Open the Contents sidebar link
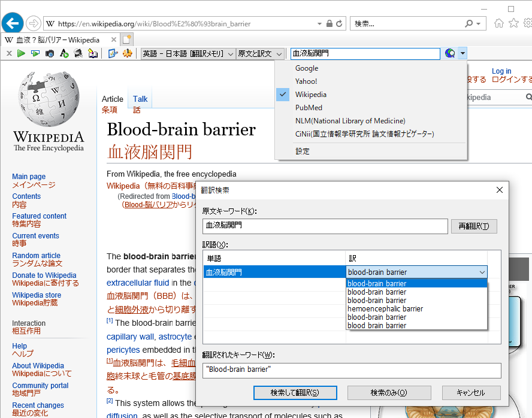The height and width of the screenshot is (418, 532). [x=26, y=196]
